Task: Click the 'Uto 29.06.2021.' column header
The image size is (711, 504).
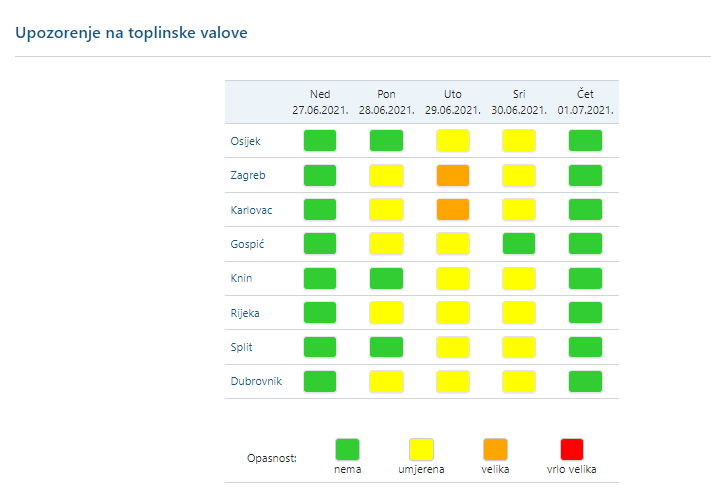Action: point(452,102)
